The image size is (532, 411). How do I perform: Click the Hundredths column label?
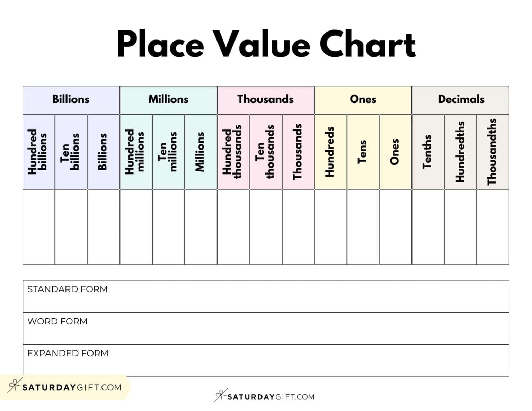460,152
